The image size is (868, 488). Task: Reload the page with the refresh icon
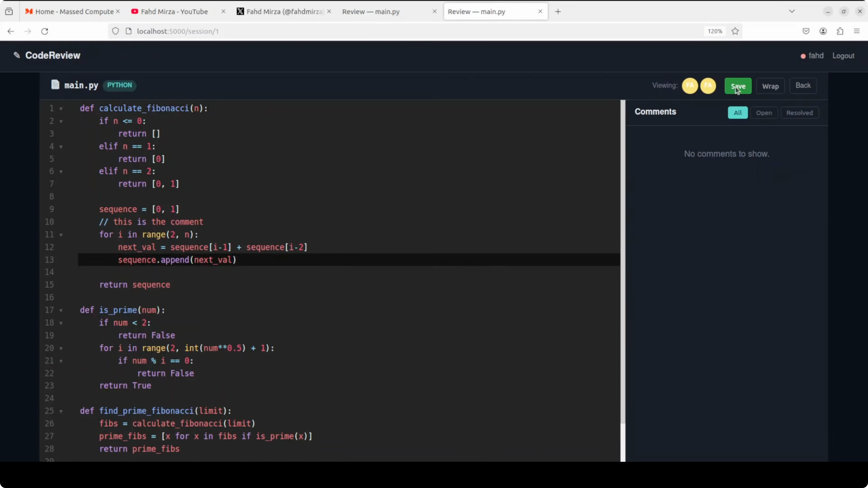click(45, 31)
